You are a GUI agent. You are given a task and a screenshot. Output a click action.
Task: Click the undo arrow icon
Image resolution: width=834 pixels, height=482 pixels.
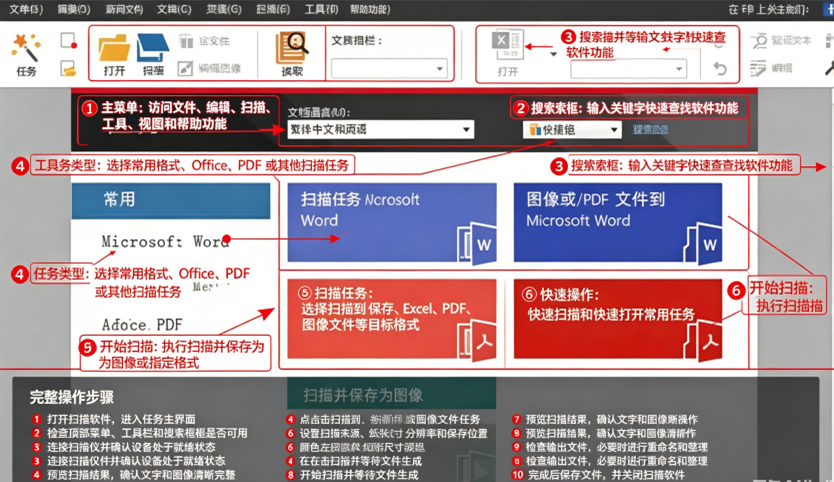pyautogui.click(x=720, y=69)
